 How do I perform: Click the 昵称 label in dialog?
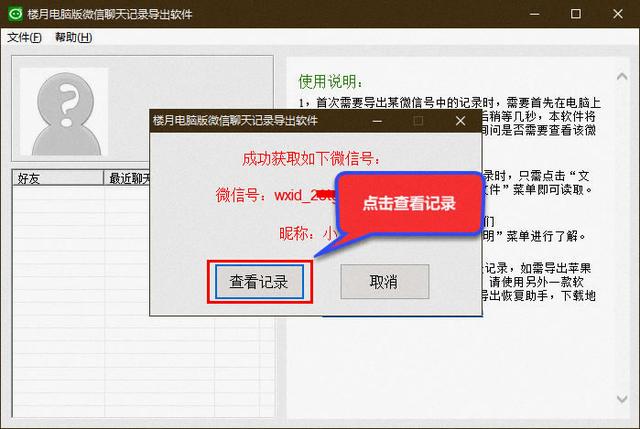tap(297, 233)
